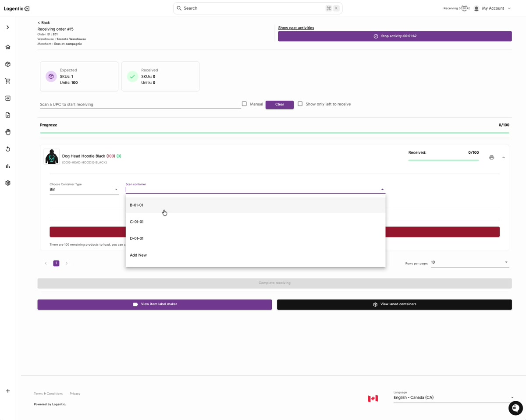Go to previous page arrow
526x420 pixels.
46,263
